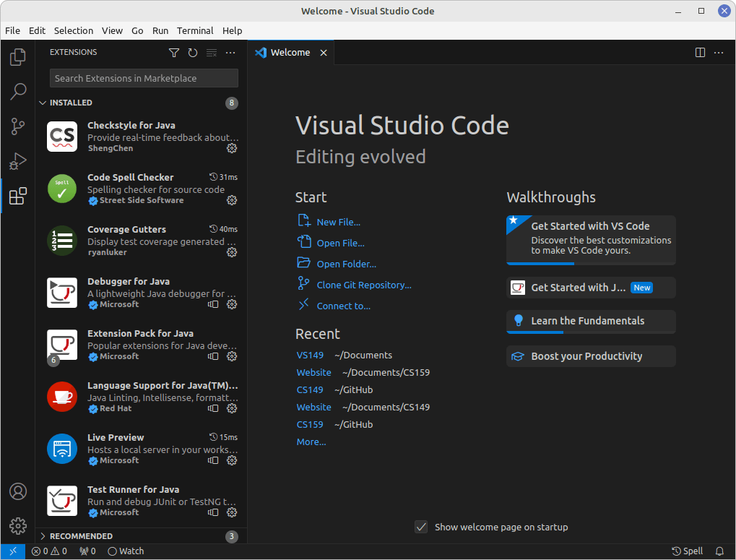736x560 pixels.
Task: Open the manage gear for Checkstyle for Java
Action: [231, 148]
